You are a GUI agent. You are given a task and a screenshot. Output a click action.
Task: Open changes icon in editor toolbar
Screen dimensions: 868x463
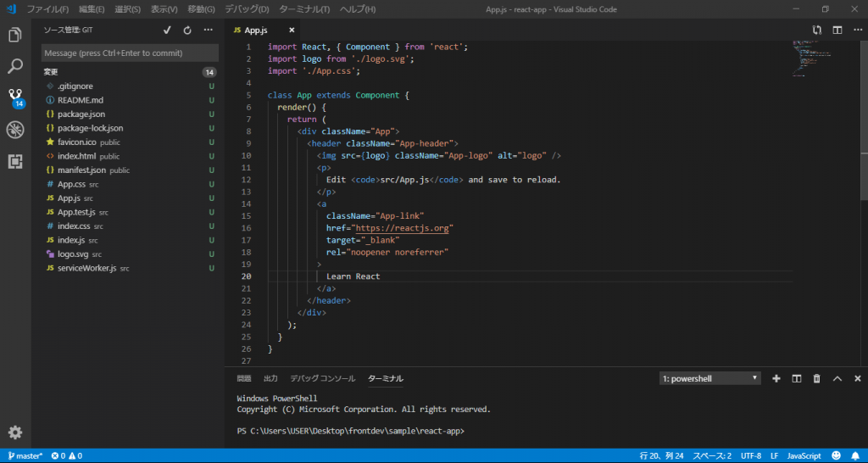[817, 31]
